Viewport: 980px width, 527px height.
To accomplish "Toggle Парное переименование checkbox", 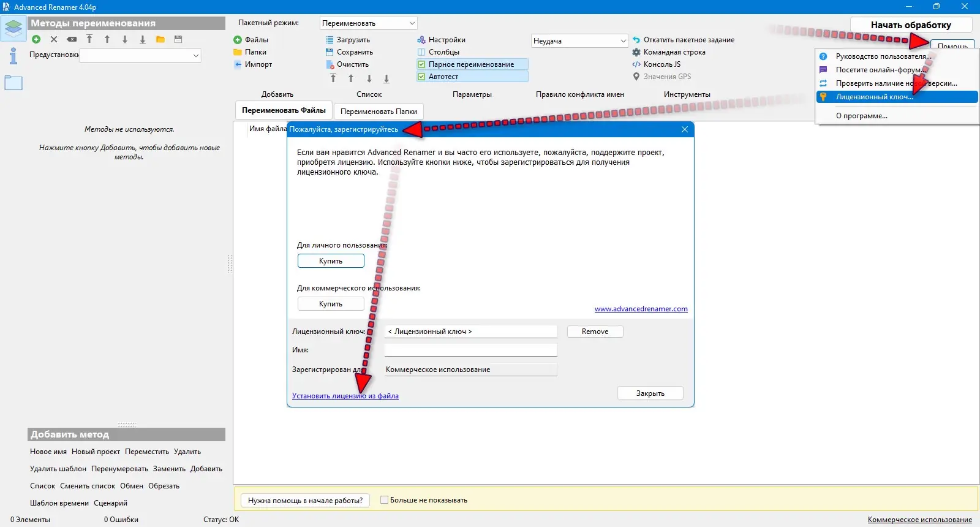I will 472,64.
